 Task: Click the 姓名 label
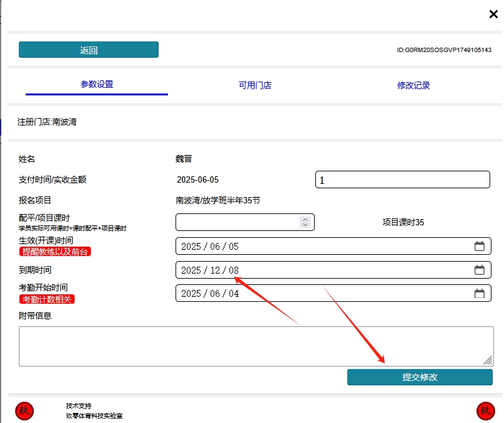click(x=27, y=159)
